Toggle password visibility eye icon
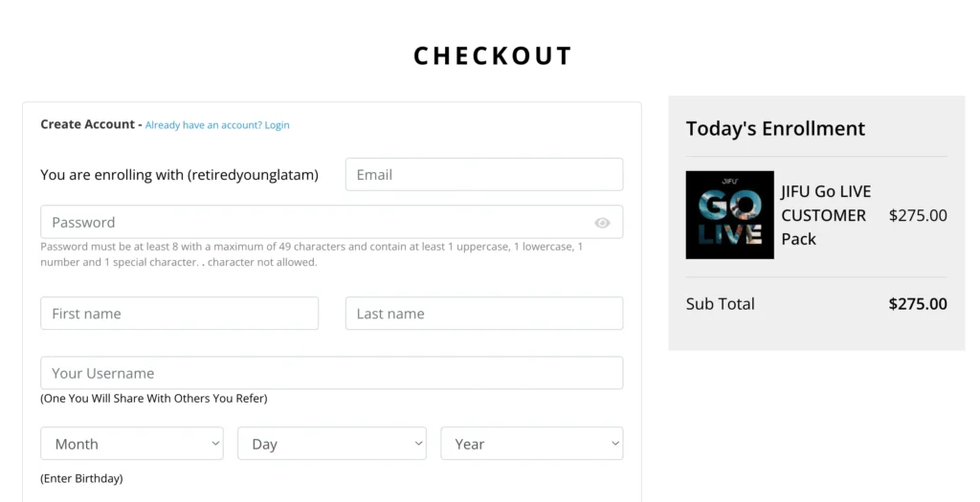 [x=602, y=223]
